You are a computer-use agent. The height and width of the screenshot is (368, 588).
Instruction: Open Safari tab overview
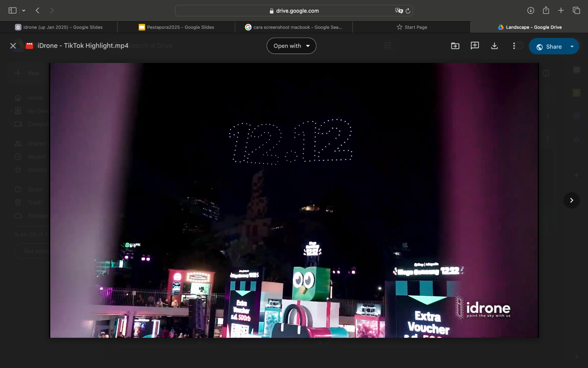pos(576,11)
